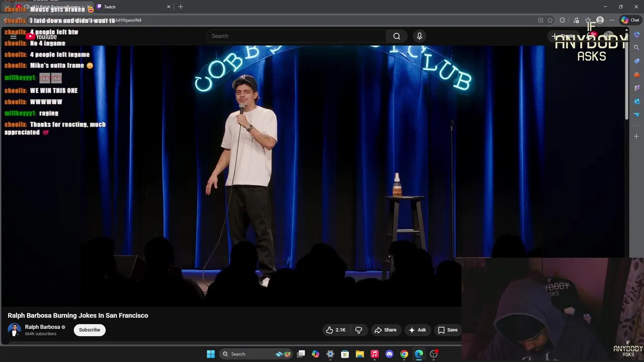644x362 pixels.
Task: Open Settings gear on the taskbar
Action: 330,354
